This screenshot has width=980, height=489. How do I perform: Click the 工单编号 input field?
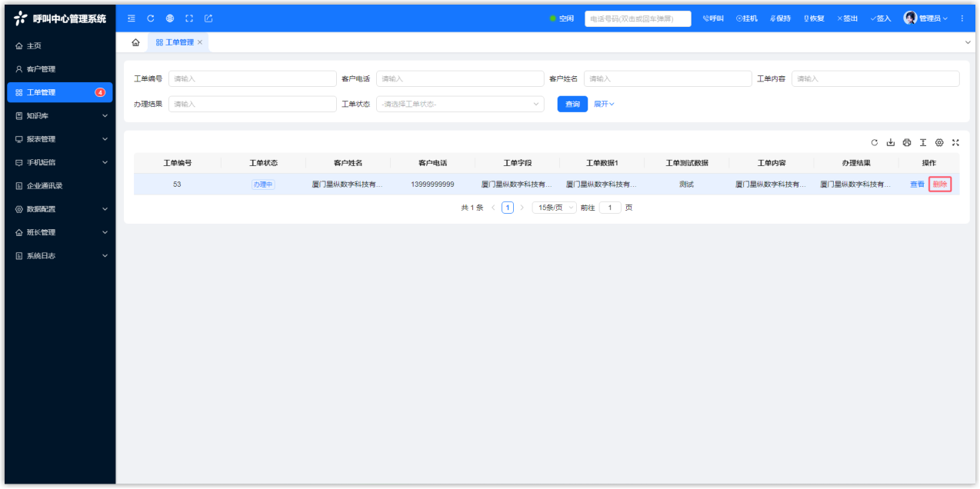pyautogui.click(x=252, y=78)
